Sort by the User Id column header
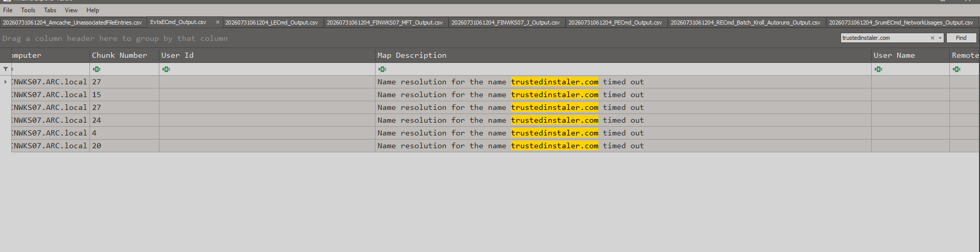 (x=267, y=55)
